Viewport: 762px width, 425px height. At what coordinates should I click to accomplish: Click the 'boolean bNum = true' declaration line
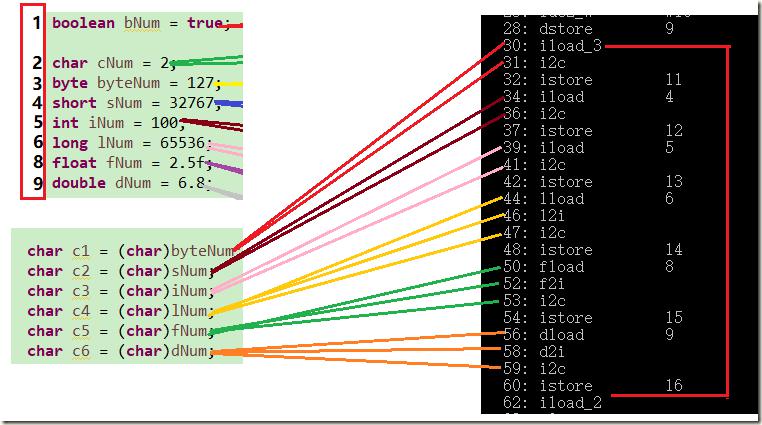(x=136, y=22)
